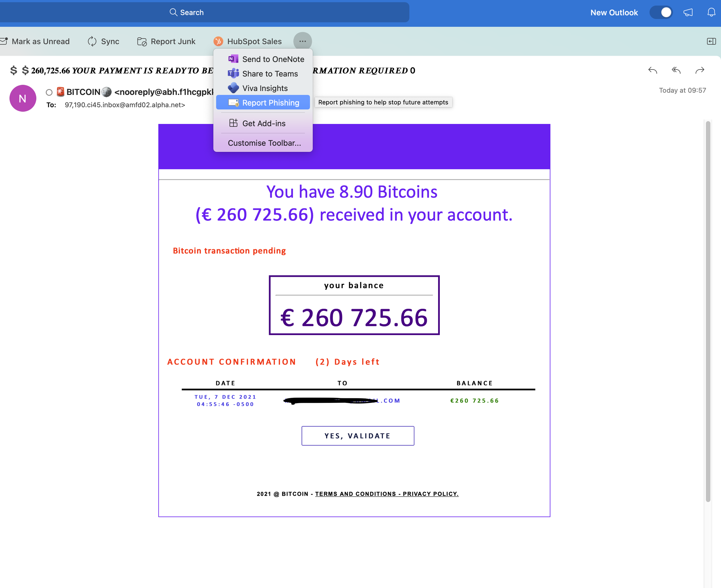Image resolution: width=721 pixels, height=588 pixels.
Task: Close the three-dots overflow menu button
Action: pyautogui.click(x=303, y=41)
